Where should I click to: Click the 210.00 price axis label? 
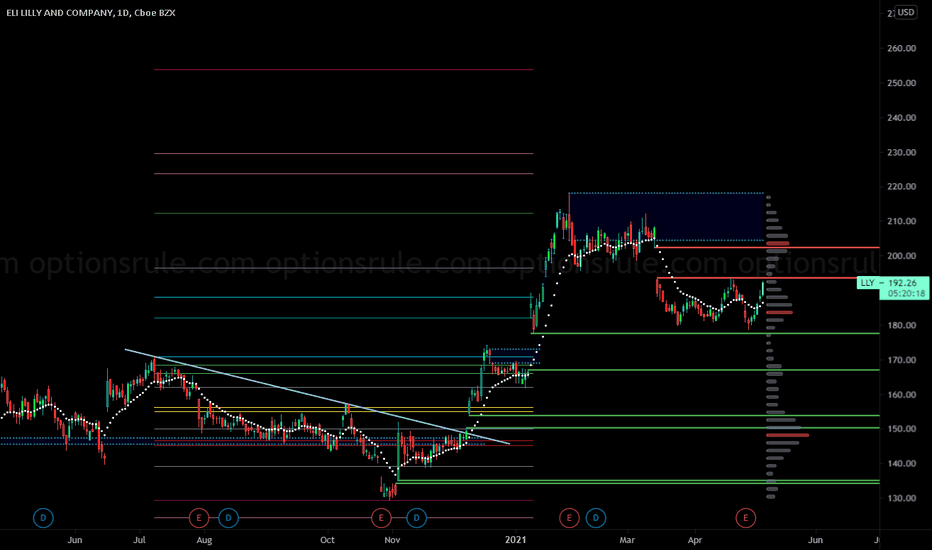coord(902,221)
